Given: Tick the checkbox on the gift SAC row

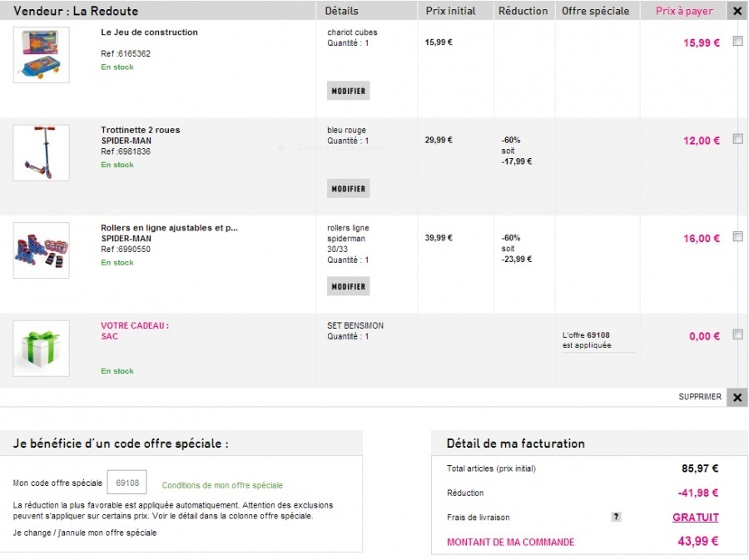Looking at the screenshot, I should coord(737,335).
